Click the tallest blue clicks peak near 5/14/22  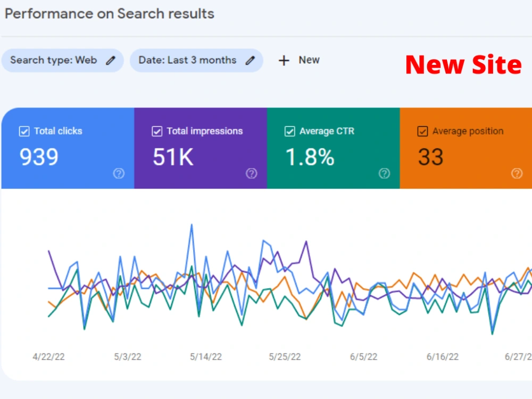point(192,225)
